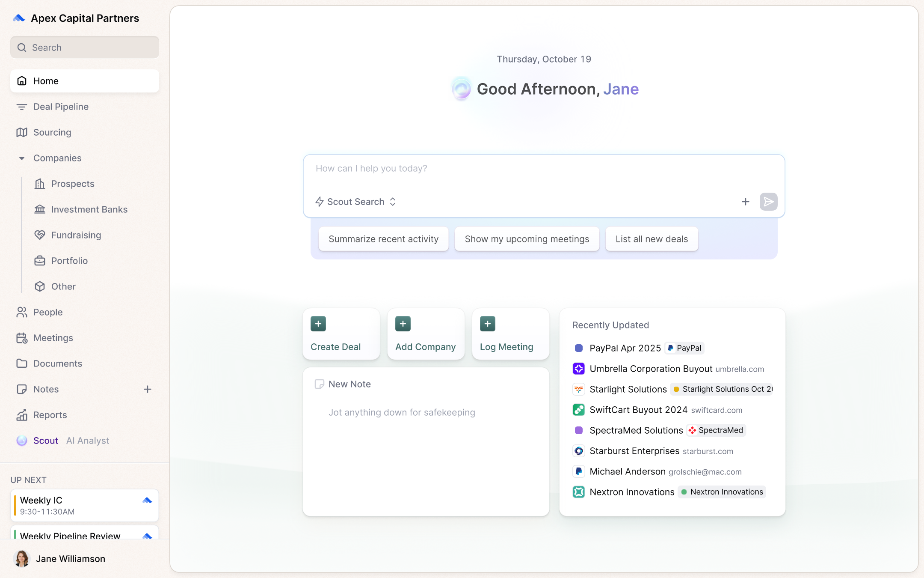Click the send message arrow icon
The width and height of the screenshot is (924, 578).
pos(768,201)
